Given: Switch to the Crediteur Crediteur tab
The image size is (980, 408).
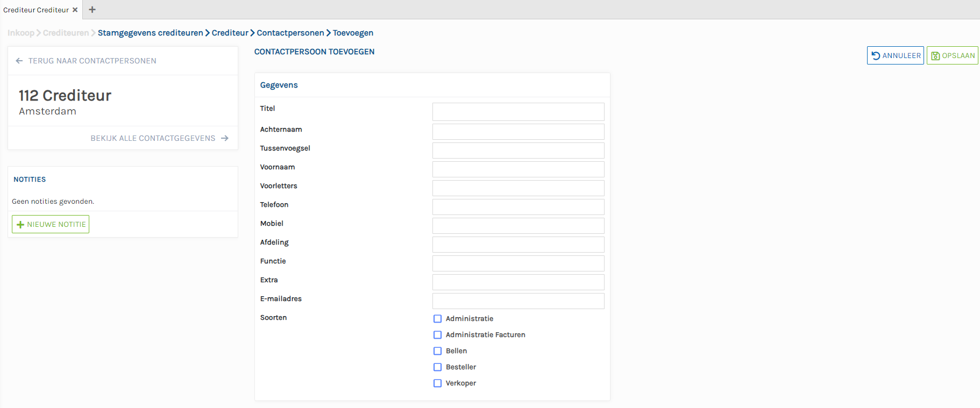Looking at the screenshot, I should click(35, 10).
